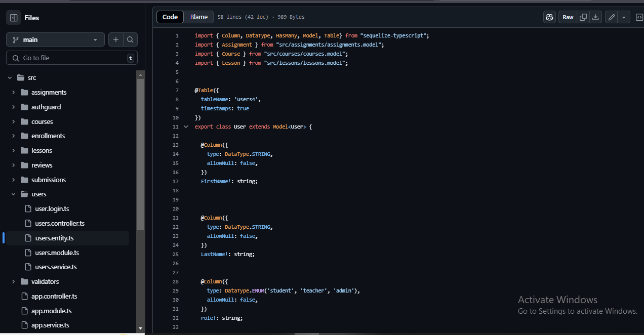Collapse the User class code fold arrow
644x335 pixels.
[186, 127]
